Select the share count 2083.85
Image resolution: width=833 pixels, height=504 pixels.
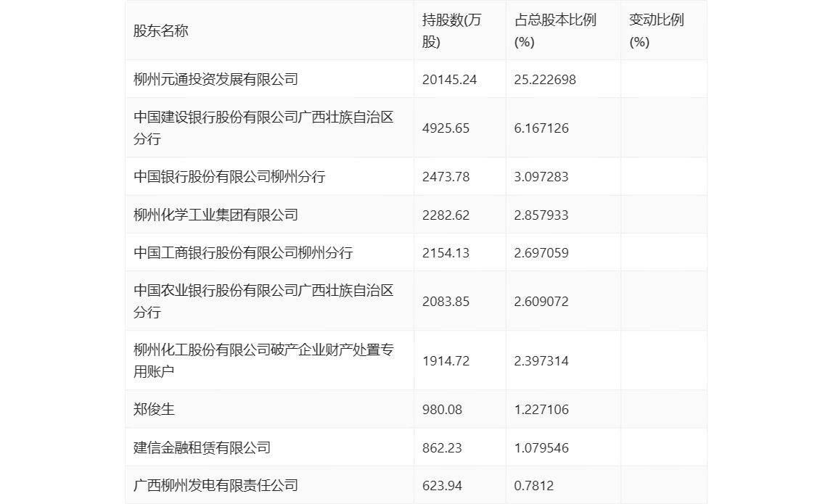click(x=446, y=302)
